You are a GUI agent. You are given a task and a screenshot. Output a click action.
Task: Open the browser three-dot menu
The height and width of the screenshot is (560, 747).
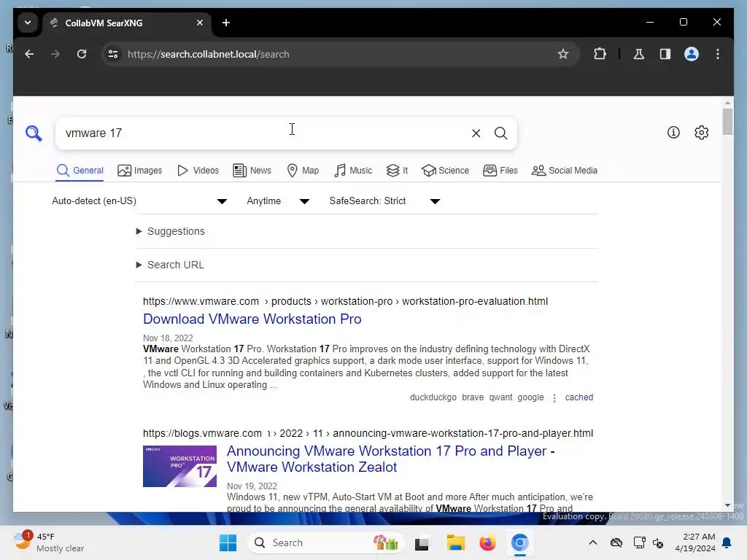tap(718, 54)
